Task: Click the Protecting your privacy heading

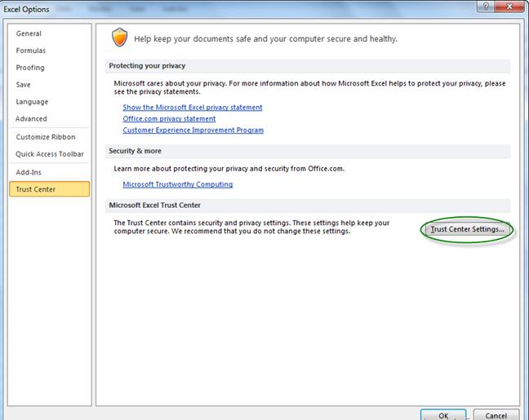Action: click(147, 66)
